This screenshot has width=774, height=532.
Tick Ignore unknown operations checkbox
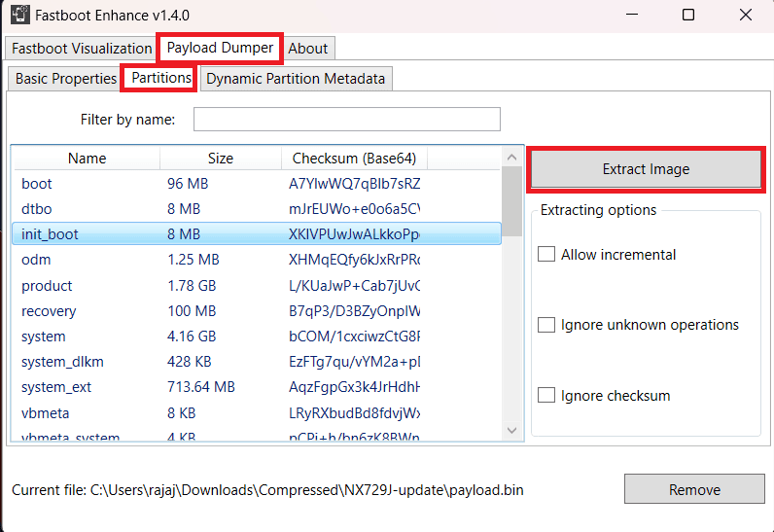coord(546,325)
